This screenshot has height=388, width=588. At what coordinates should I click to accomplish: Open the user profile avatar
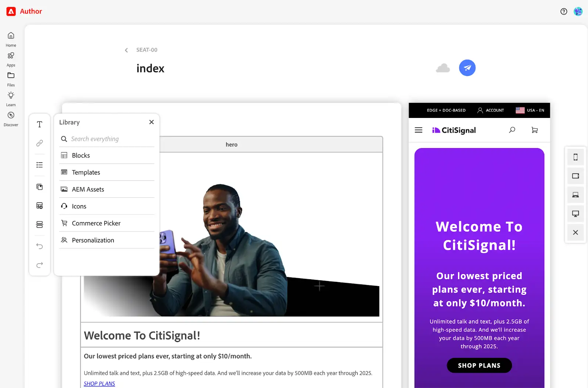pos(578,11)
